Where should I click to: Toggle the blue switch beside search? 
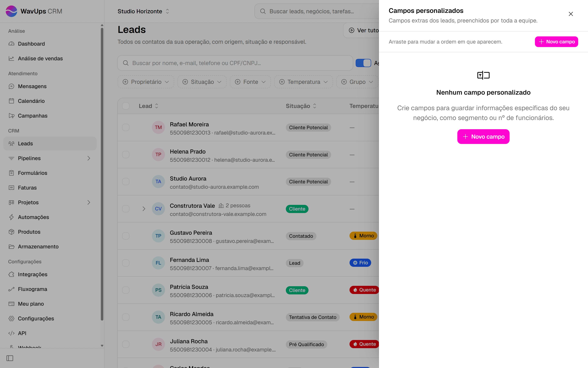[363, 63]
